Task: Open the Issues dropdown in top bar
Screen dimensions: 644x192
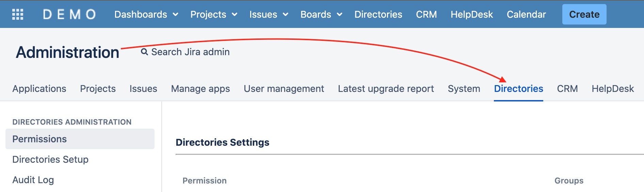Action: coord(269,14)
